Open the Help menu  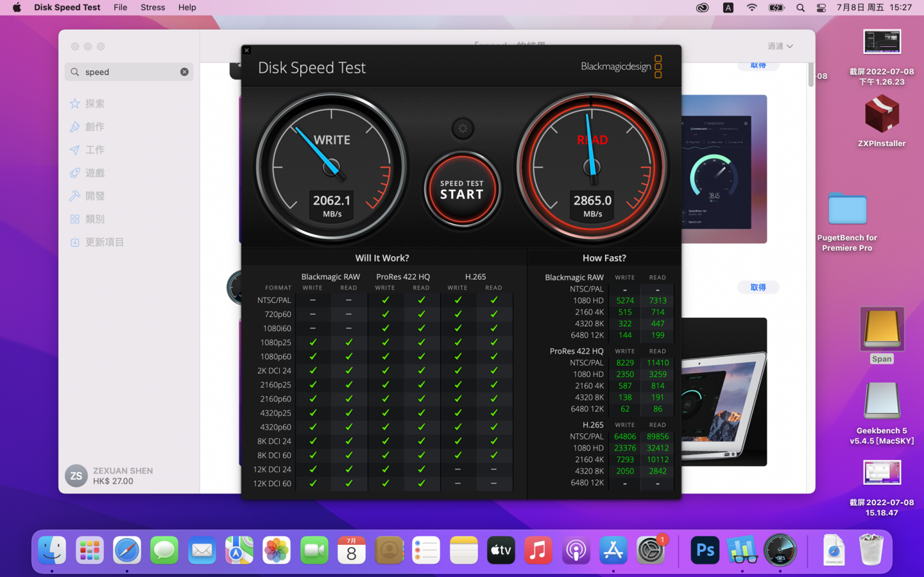point(187,7)
